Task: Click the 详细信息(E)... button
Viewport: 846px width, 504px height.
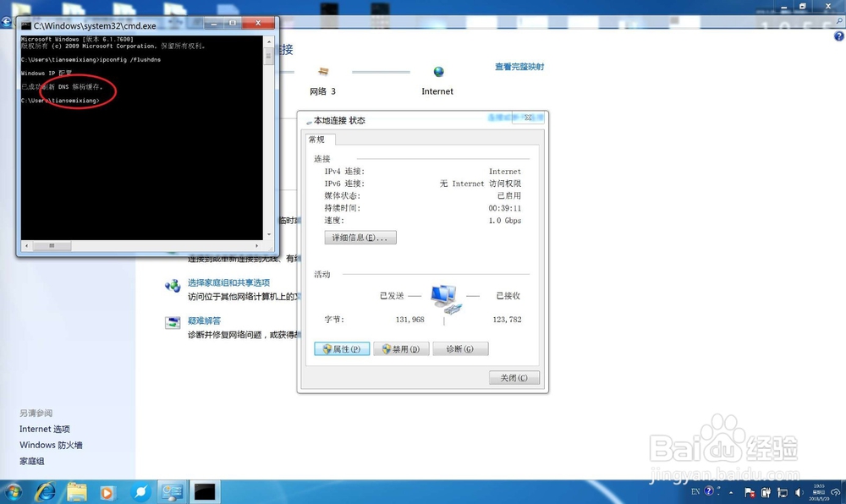Action: tap(360, 238)
